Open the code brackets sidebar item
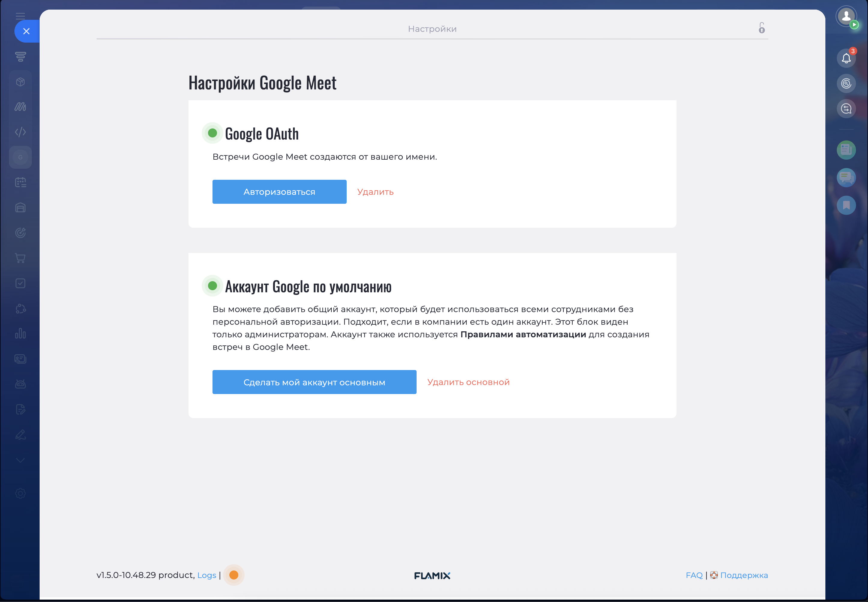The image size is (868, 602). pos(20,132)
